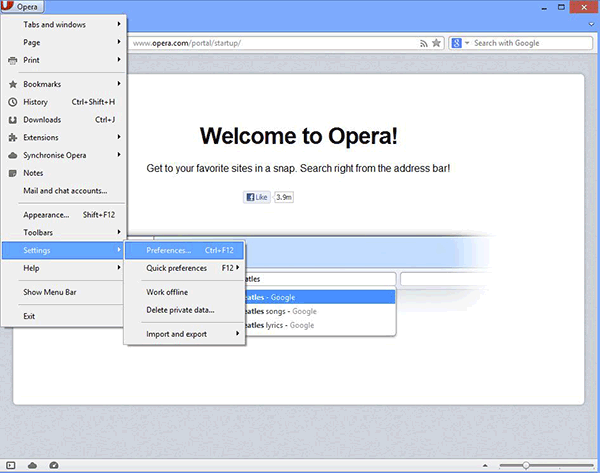Open Downloads in the Opera menu
Image resolution: width=600 pixels, height=473 pixels.
(x=41, y=120)
